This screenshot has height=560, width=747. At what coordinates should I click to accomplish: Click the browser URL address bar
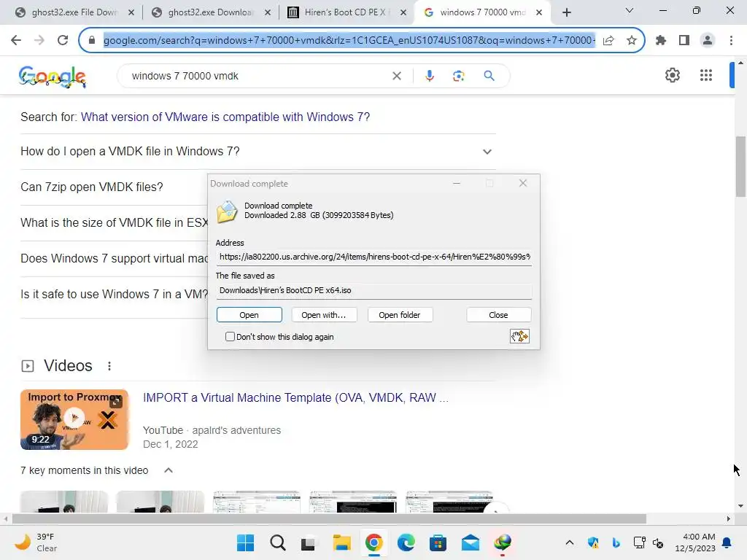[349, 41]
